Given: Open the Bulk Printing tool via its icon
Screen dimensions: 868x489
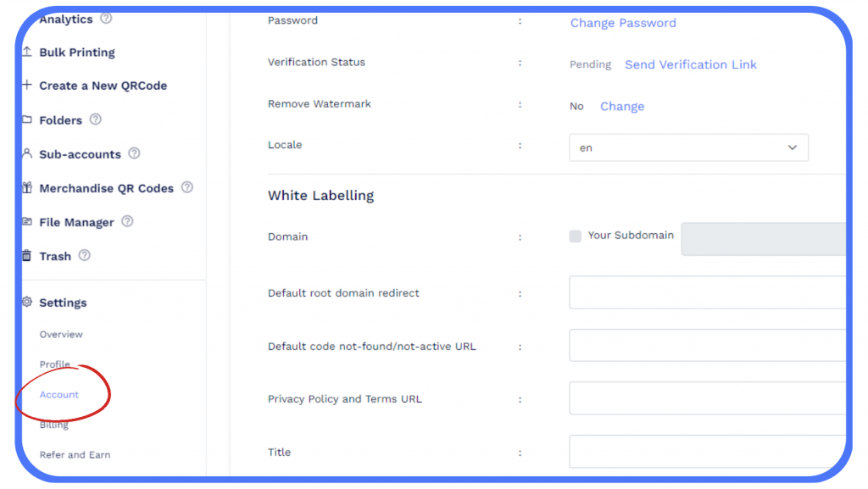Looking at the screenshot, I should (x=26, y=52).
